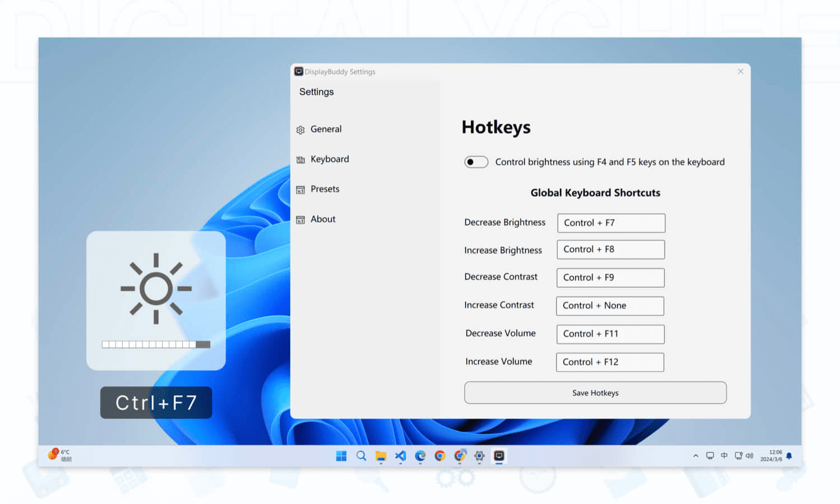Select the Presets menu entry

325,189
